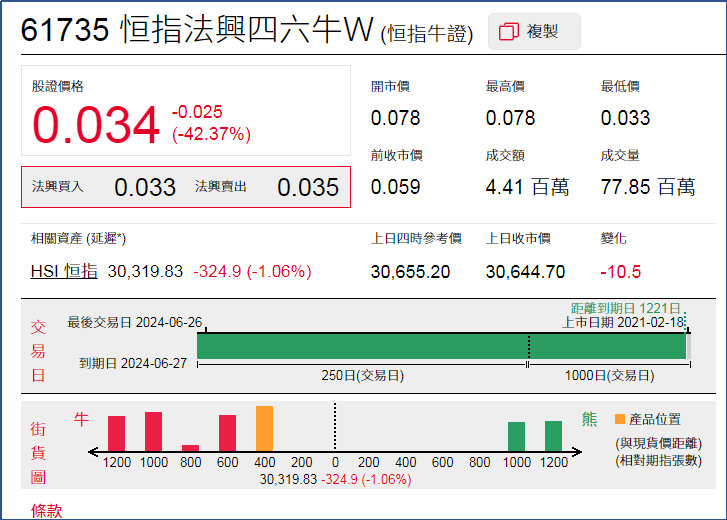Click the red bull bar at 1200
The image size is (727, 520).
click(116, 433)
